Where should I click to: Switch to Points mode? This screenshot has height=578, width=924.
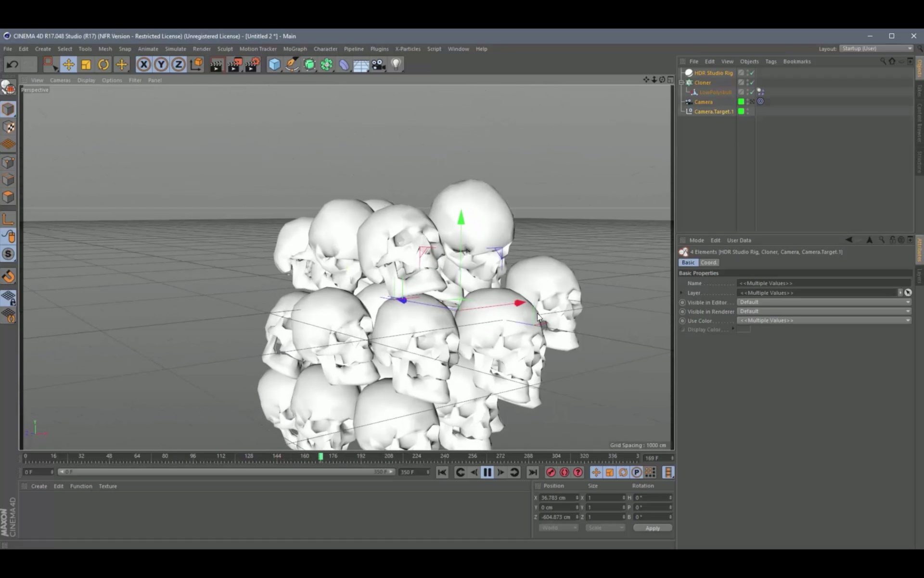pyautogui.click(x=8, y=162)
